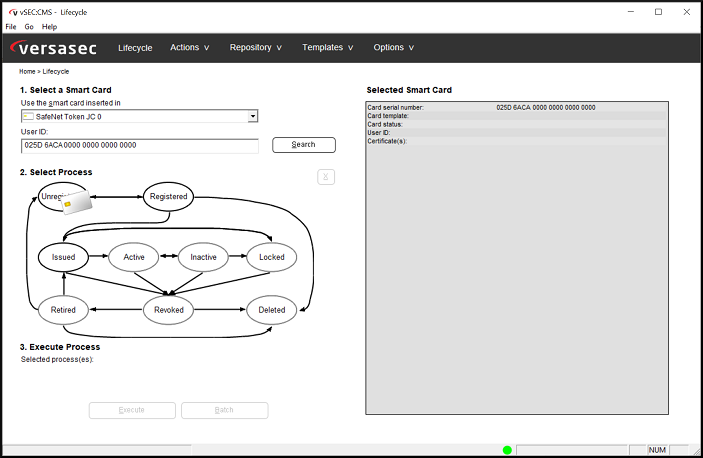Click the Versasec logo
The image size is (703, 458).
[x=53, y=48]
